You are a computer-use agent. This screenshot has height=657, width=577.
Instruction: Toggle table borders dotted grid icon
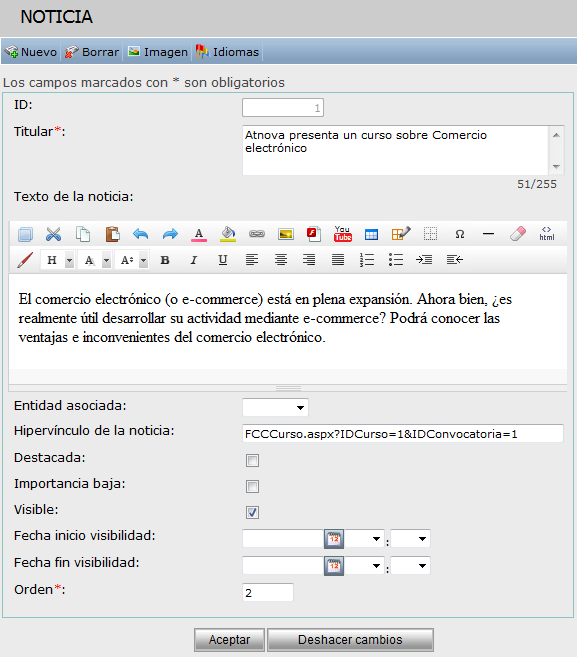coord(430,234)
